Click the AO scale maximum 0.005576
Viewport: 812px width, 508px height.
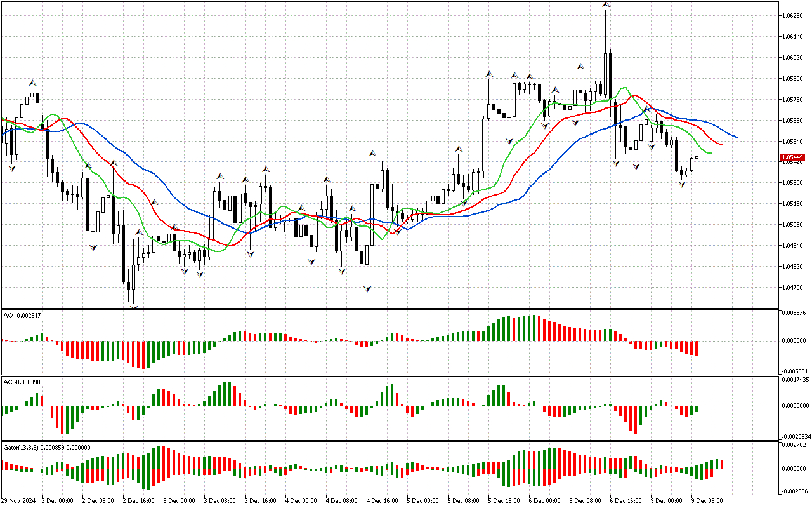click(794, 313)
